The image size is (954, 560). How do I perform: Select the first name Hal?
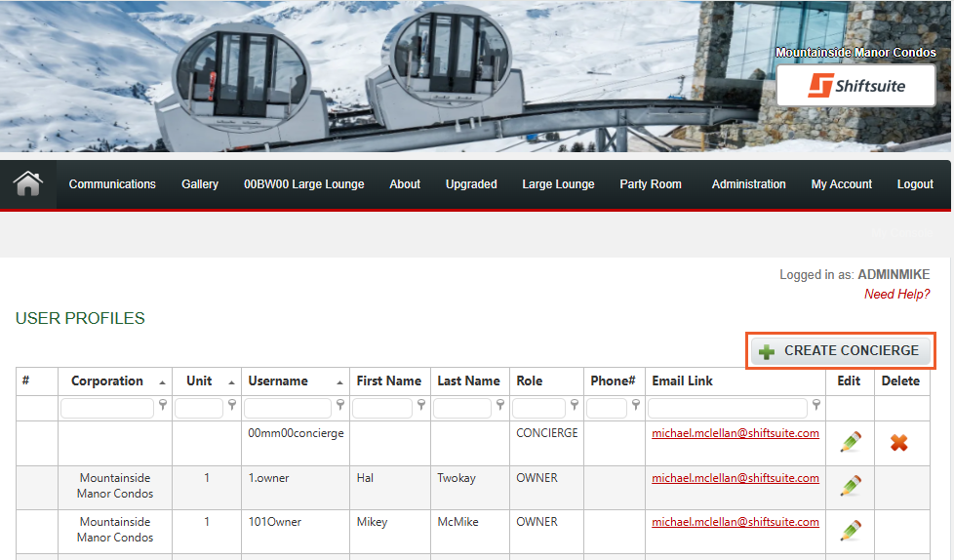[x=365, y=478]
